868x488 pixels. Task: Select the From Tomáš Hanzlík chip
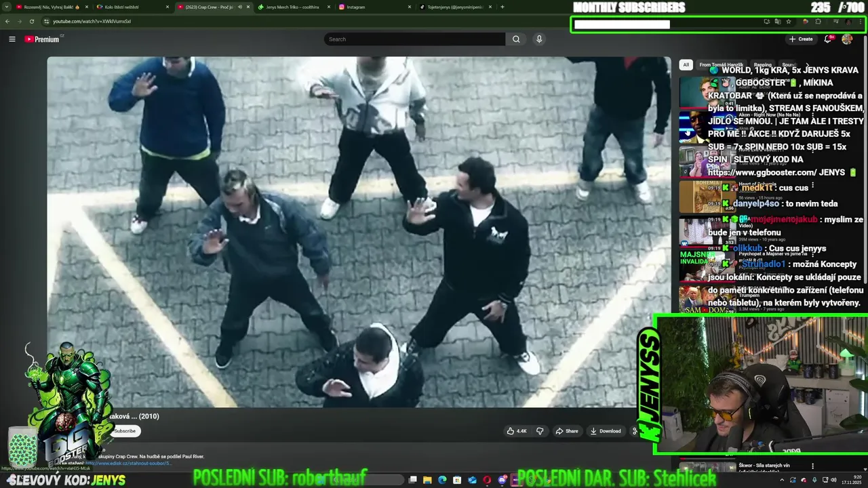(x=722, y=65)
